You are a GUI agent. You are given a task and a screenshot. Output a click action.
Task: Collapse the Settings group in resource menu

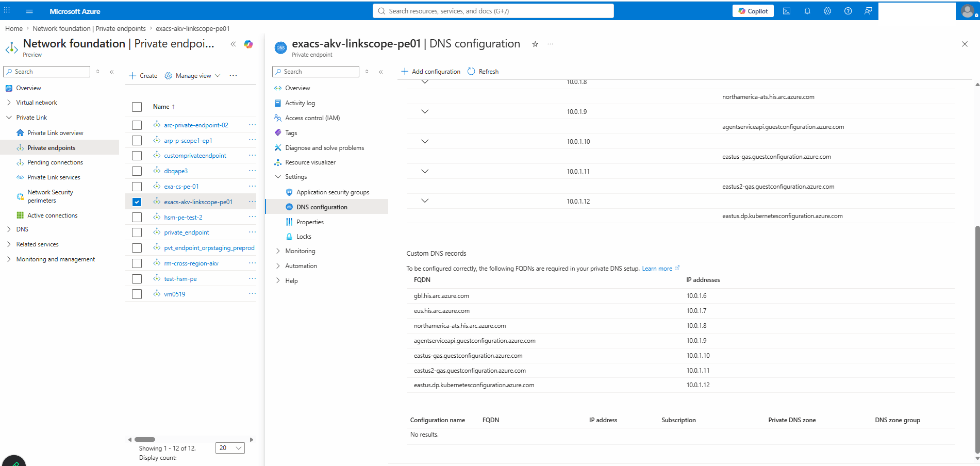[x=278, y=177]
